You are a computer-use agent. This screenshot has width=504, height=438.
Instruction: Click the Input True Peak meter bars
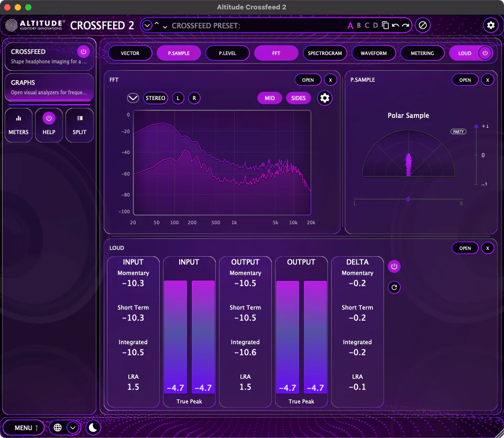189,337
